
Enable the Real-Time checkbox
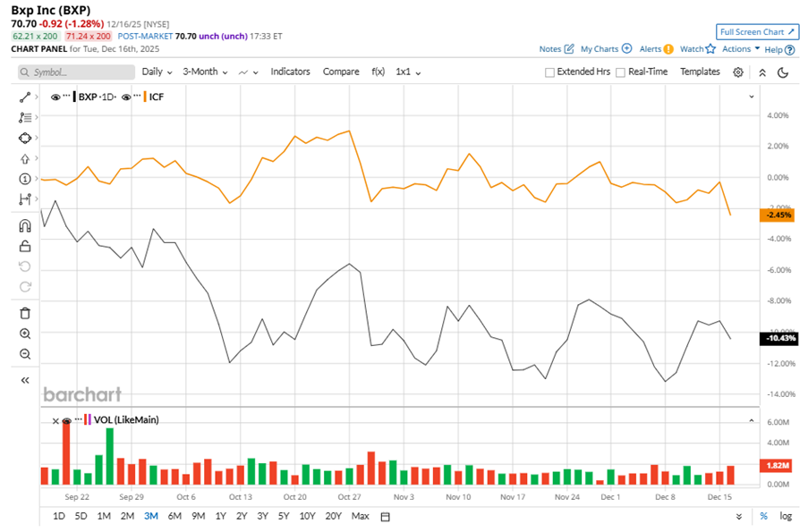(620, 72)
